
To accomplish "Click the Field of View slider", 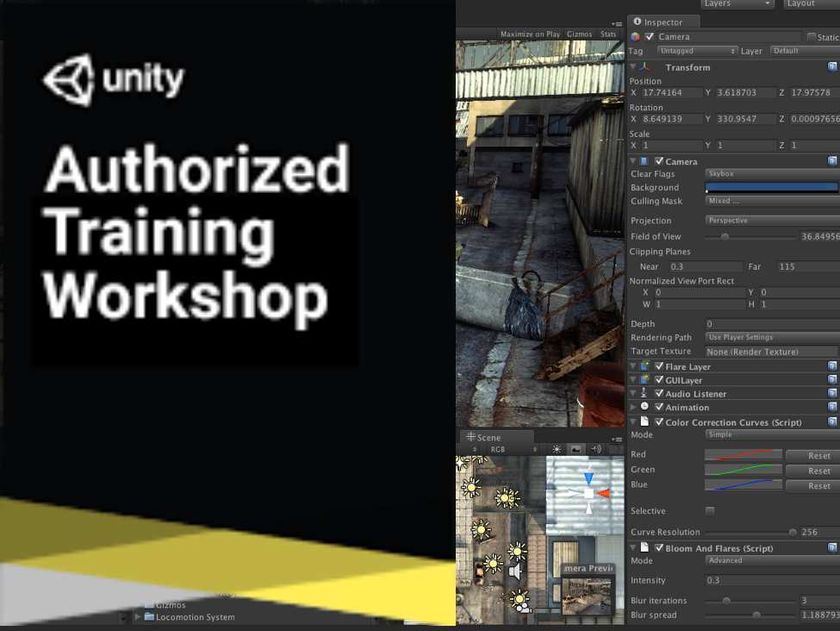I will tap(750, 236).
